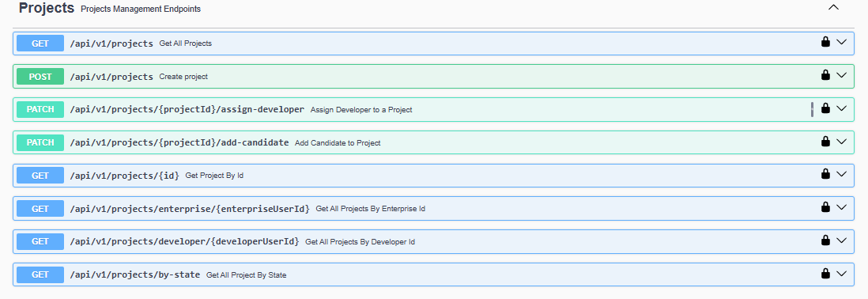Open the enterprise/{enterpriseUserId} endpoint path
Image resolution: width=868 pixels, height=299 pixels.
tap(190, 209)
